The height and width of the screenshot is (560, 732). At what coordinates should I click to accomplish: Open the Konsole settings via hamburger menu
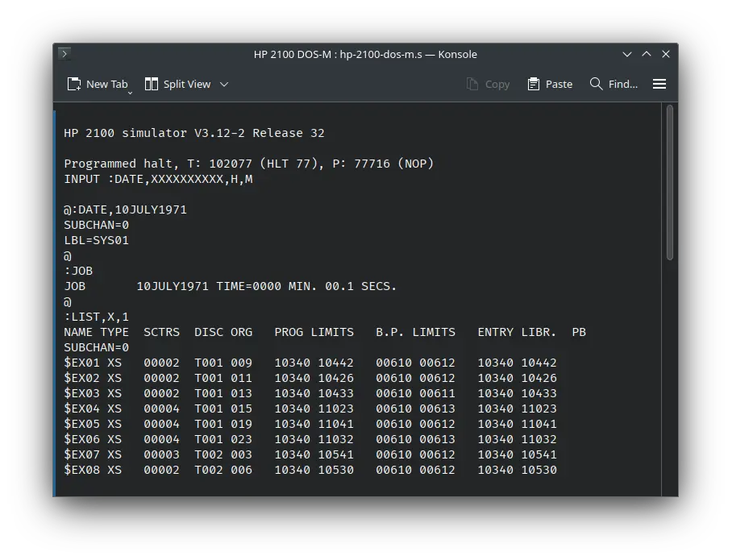point(659,83)
